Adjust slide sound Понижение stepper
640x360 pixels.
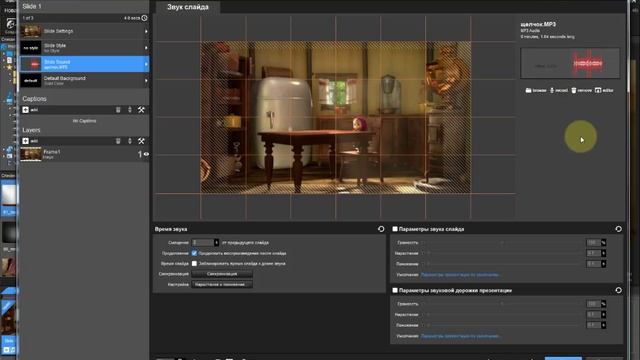coord(603,264)
